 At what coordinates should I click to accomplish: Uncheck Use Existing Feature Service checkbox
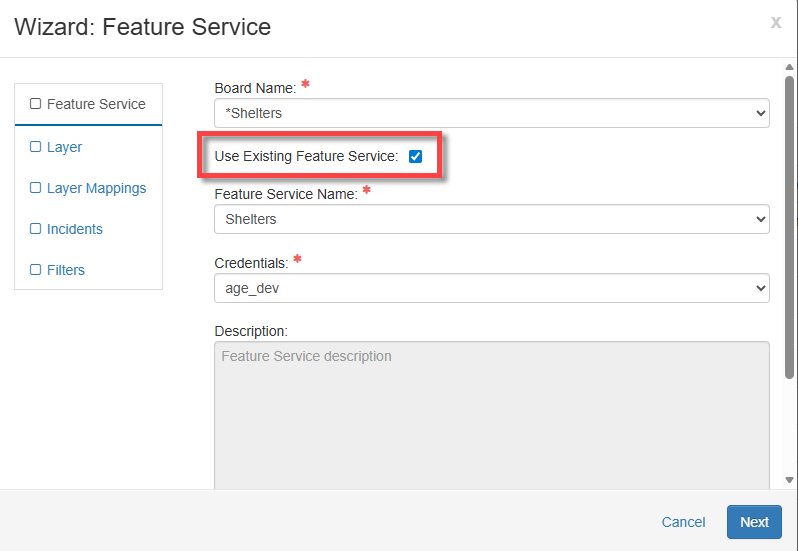[416, 156]
